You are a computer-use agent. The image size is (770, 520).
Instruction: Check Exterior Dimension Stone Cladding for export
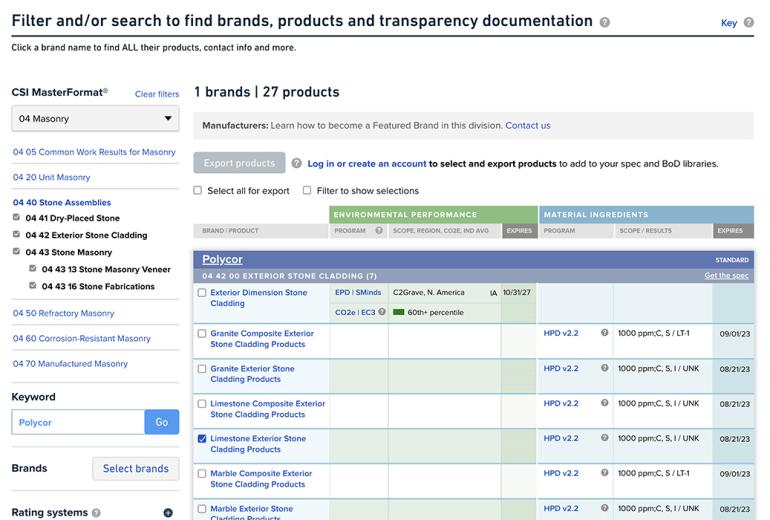click(x=202, y=293)
